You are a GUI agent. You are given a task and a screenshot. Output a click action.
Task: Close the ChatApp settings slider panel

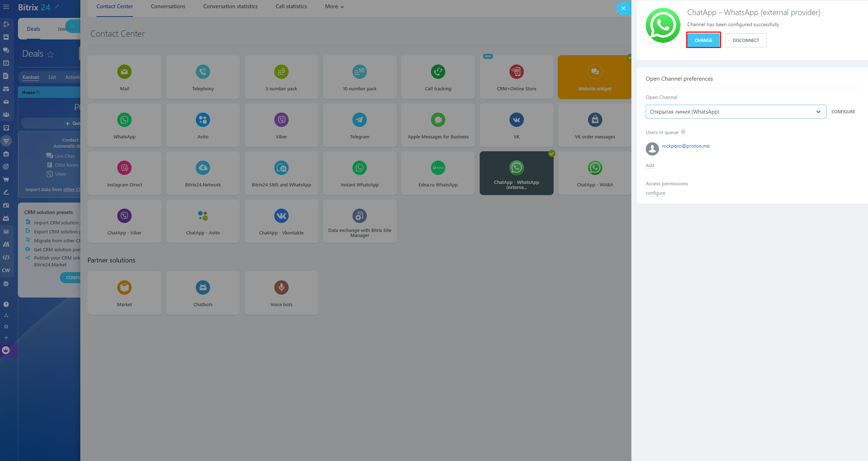tap(623, 8)
